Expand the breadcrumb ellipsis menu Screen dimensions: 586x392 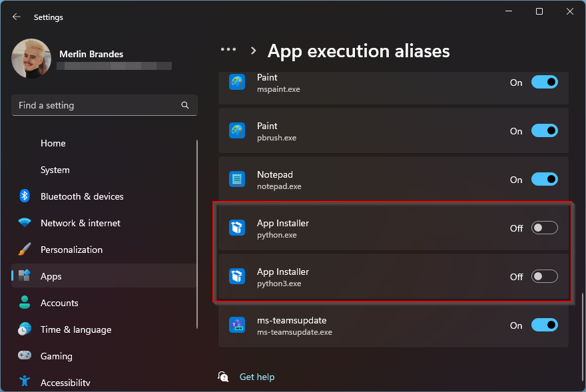pos(228,50)
